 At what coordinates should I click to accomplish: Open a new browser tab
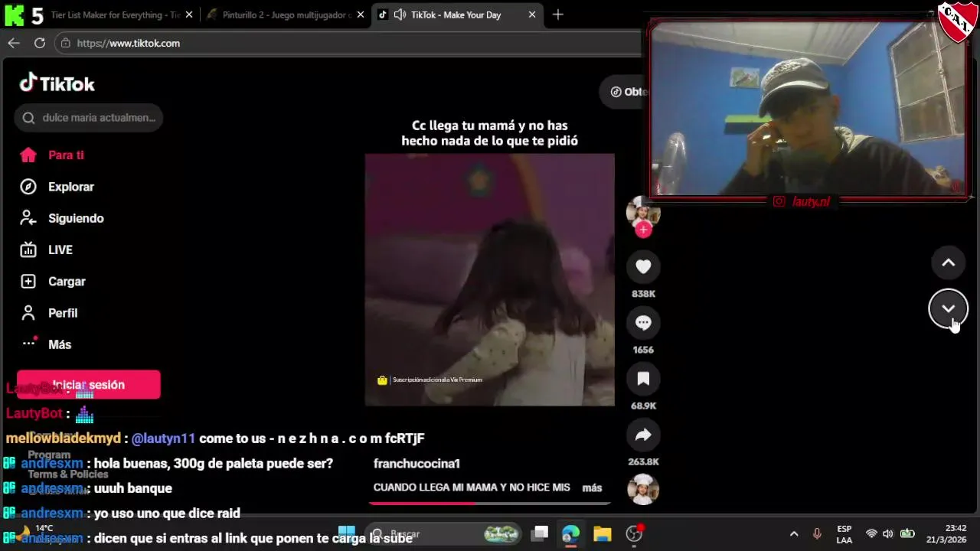pyautogui.click(x=557, y=15)
